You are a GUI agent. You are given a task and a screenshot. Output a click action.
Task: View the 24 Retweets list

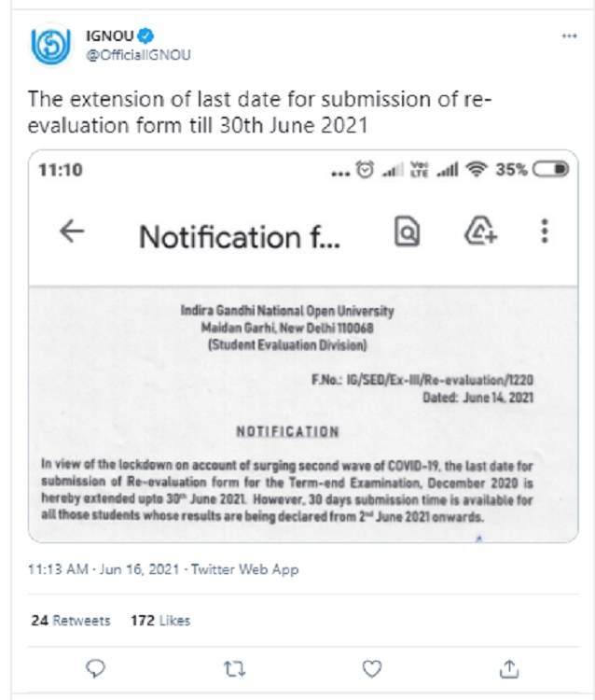click(x=71, y=620)
